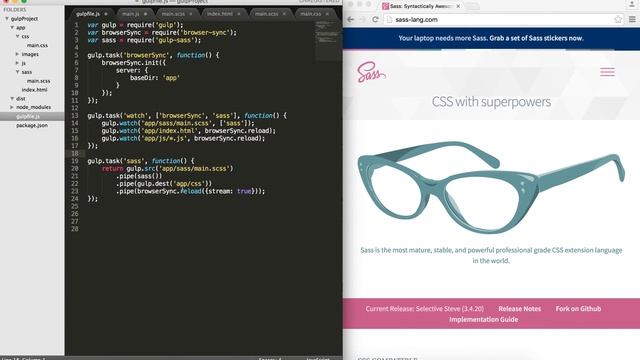Image resolution: width=640 pixels, height=360 pixels.
Task: Collapse the app folder arrow
Action: click(12, 28)
